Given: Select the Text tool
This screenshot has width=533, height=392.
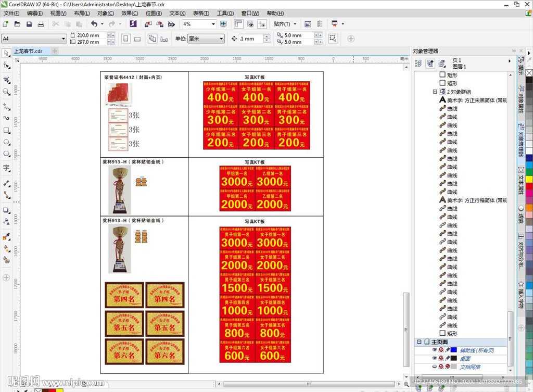Looking at the screenshot, I should pyautogui.click(x=6, y=168).
